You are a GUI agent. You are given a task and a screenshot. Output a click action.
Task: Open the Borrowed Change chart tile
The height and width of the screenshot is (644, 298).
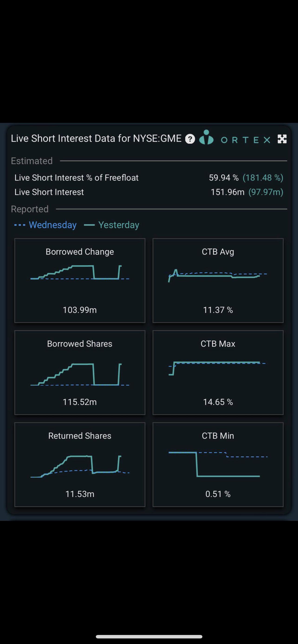(x=80, y=281)
